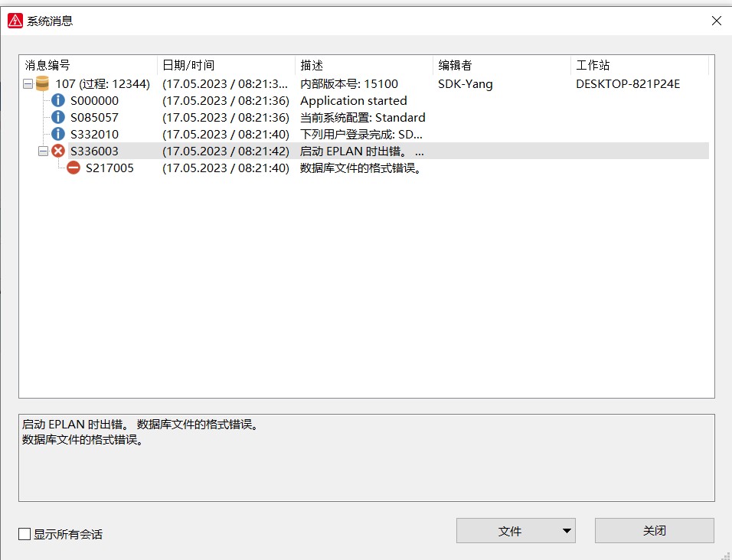Click the info icon next to S000000
Viewport: 732px width, 560px height.
click(x=58, y=101)
